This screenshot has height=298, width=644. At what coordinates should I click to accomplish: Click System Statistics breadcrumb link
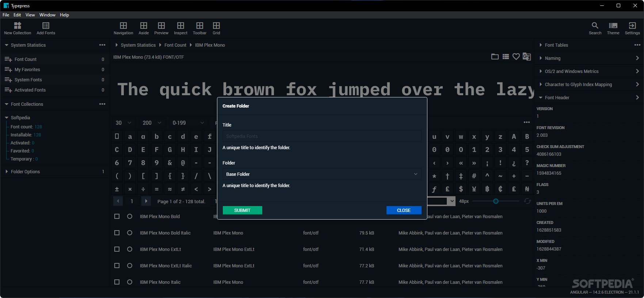(x=138, y=45)
